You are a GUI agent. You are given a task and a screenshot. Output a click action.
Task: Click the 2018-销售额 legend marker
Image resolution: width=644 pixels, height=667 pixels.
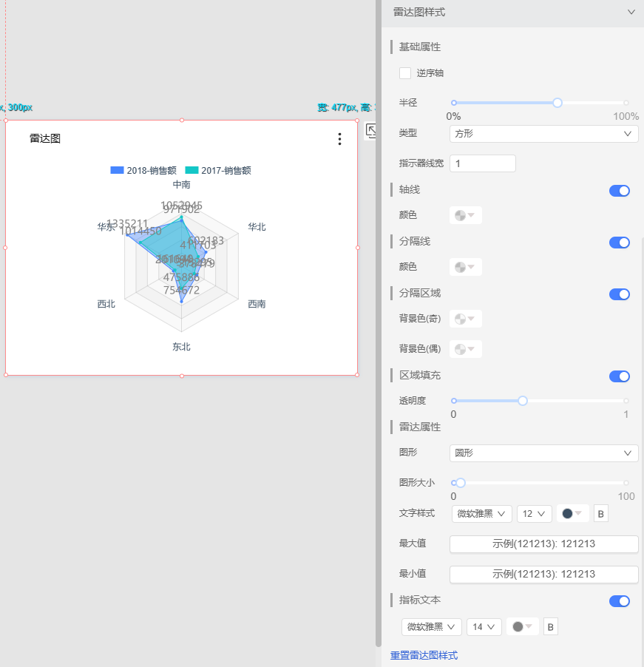[117, 170]
